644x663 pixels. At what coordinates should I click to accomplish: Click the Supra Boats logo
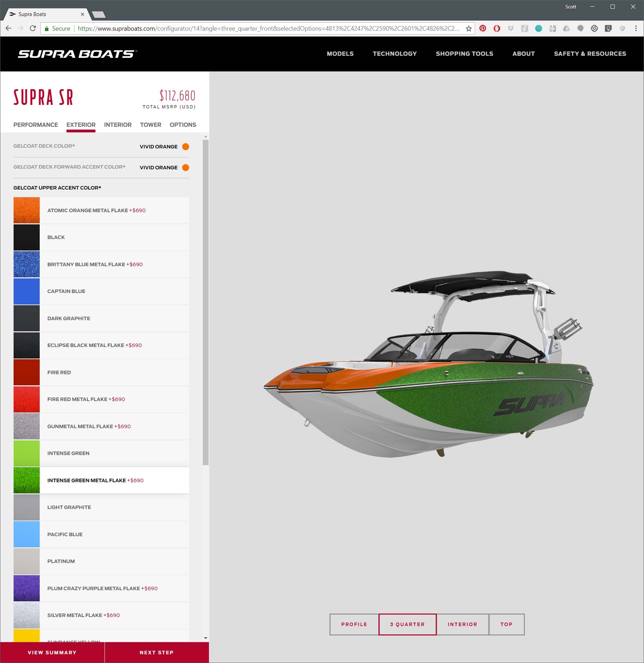[77, 54]
